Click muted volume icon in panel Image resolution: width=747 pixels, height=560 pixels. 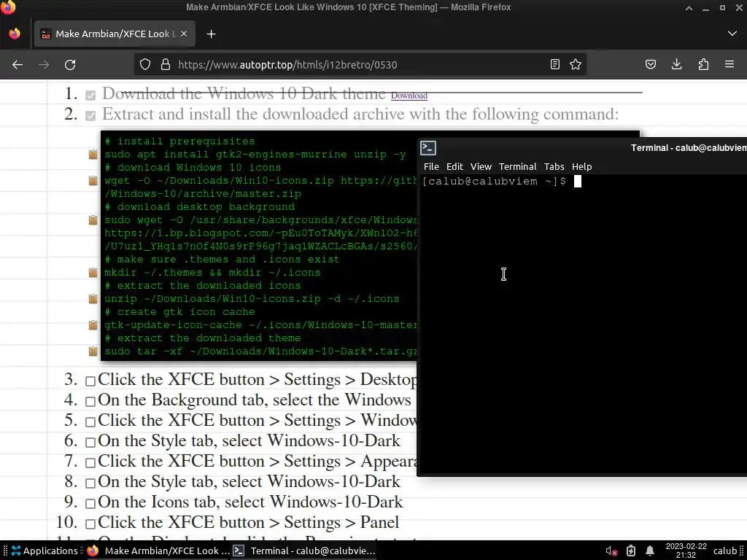pyautogui.click(x=611, y=551)
